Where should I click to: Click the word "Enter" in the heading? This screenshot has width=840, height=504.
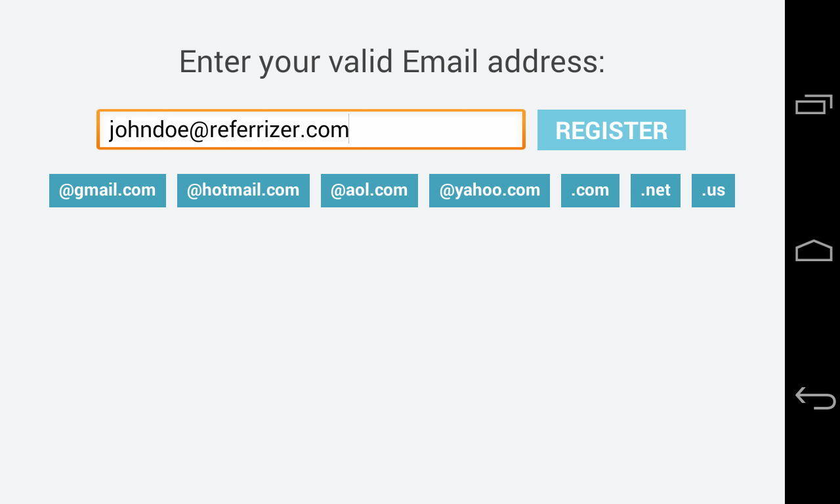pos(215,62)
